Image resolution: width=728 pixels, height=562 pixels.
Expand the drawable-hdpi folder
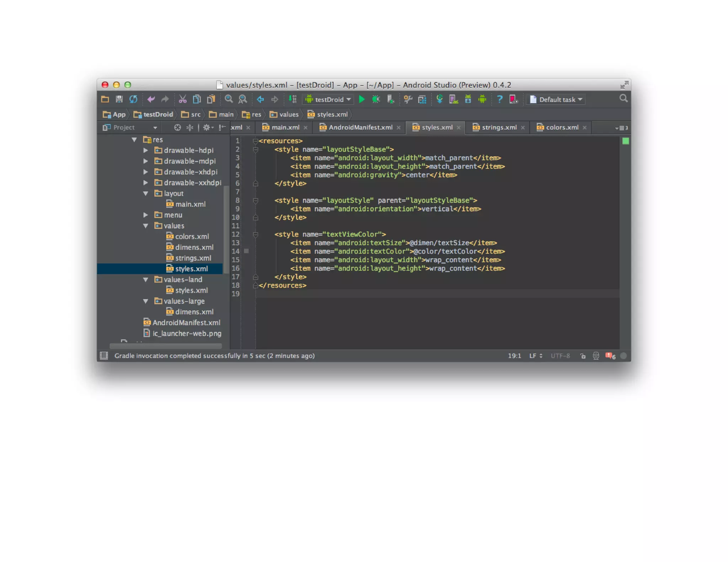(145, 150)
